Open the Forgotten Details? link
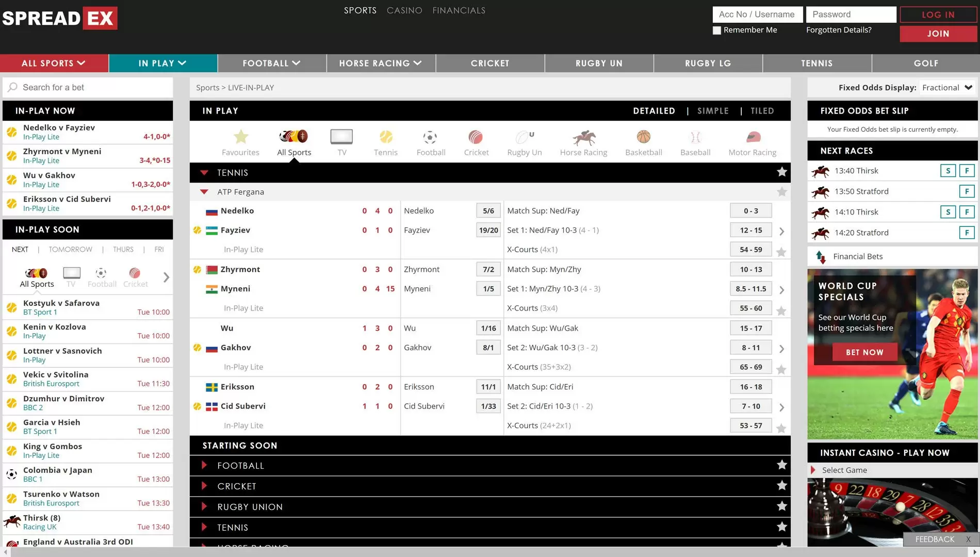The height and width of the screenshot is (557, 980). pos(839,30)
